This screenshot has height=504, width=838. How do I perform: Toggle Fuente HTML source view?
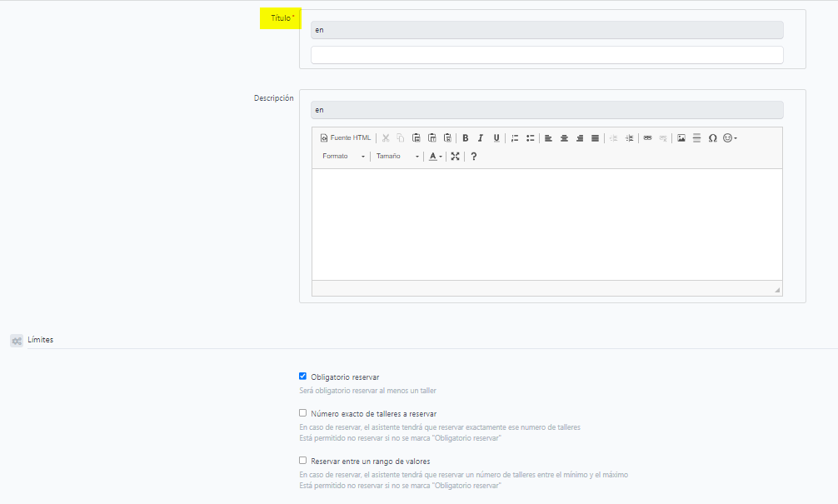[345, 138]
